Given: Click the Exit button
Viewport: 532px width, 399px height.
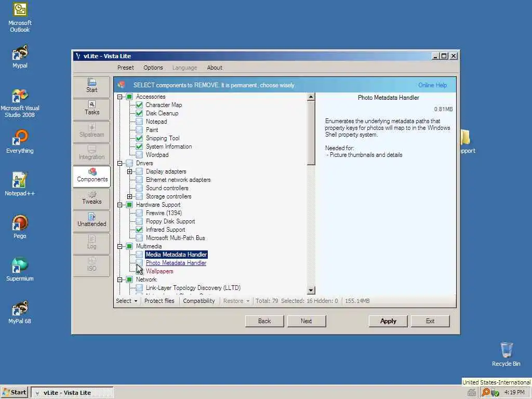Looking at the screenshot, I should [430, 321].
